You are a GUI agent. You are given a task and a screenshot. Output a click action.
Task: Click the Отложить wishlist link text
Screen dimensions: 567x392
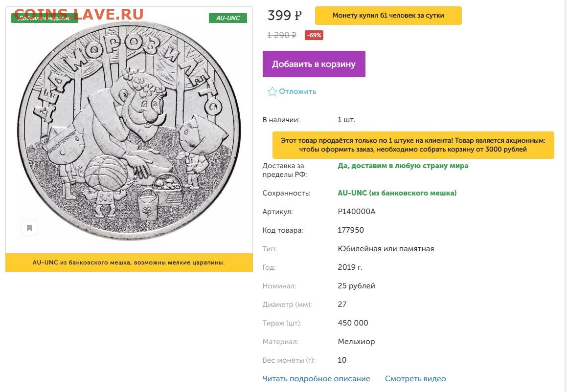[297, 91]
